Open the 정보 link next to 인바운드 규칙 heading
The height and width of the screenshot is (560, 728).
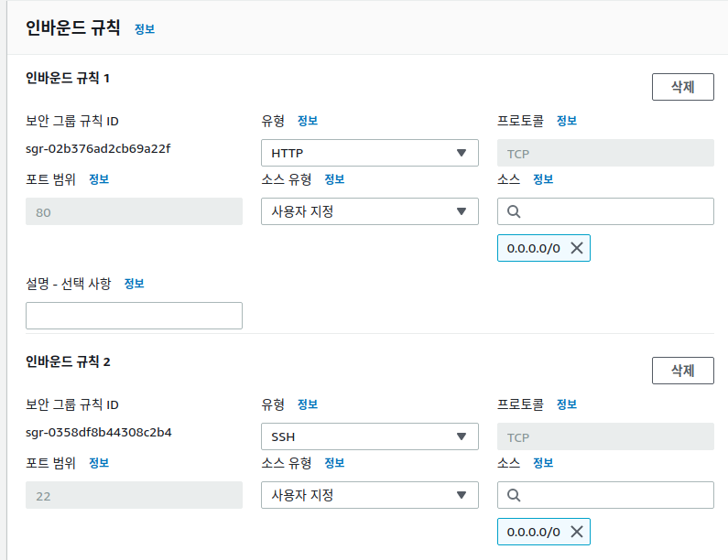click(x=145, y=29)
